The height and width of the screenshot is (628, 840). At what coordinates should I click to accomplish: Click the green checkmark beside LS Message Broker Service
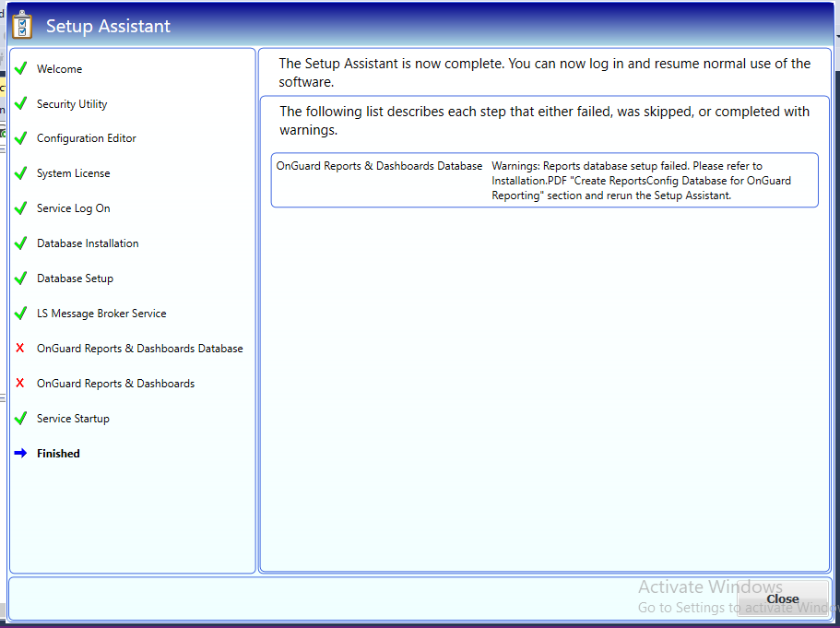coord(21,313)
